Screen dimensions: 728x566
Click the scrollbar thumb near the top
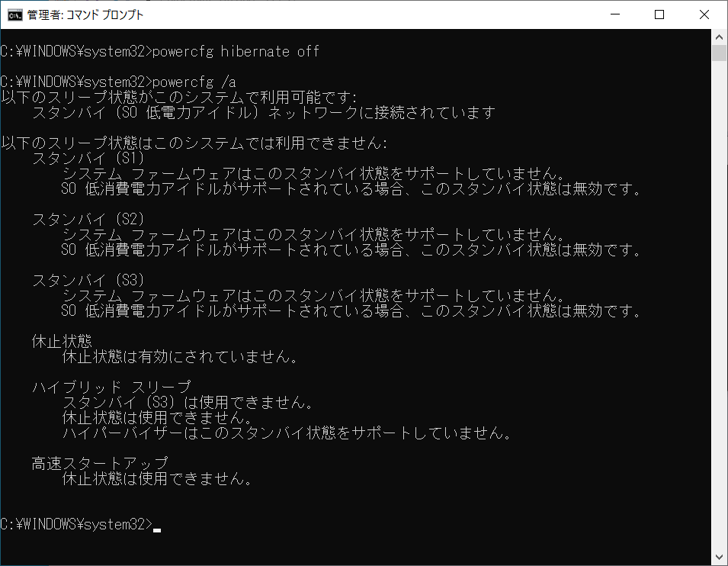tap(718, 52)
